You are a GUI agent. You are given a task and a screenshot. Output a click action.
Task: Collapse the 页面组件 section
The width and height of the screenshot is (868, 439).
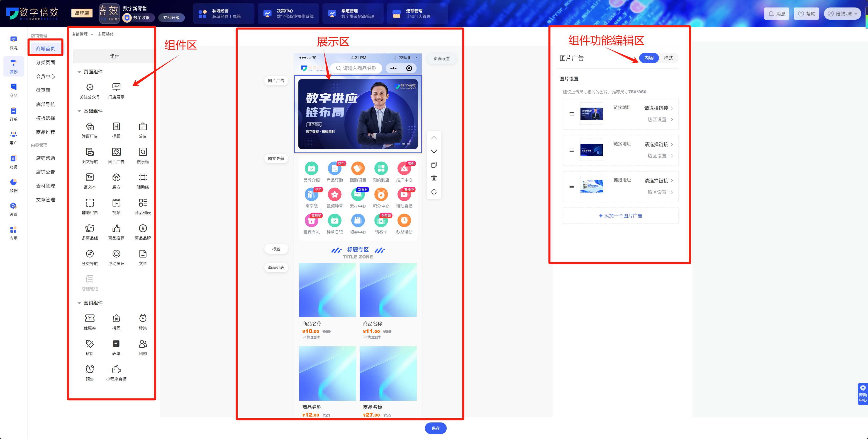click(79, 72)
